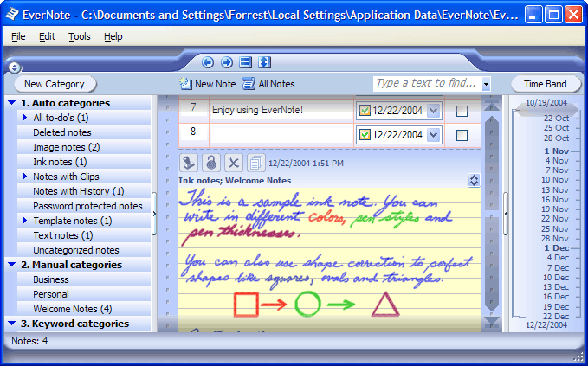Expand the Notes with Clips category

(x=25, y=177)
